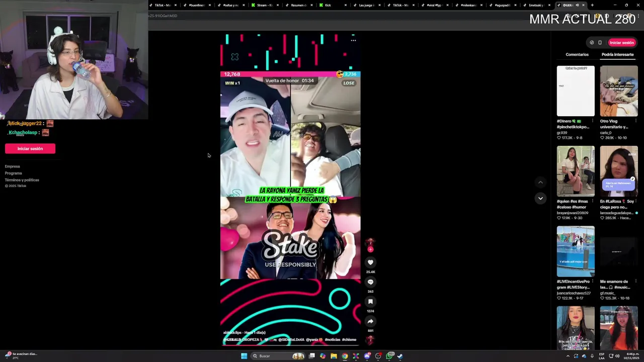Click Iniciar sesión in left sidebar
This screenshot has width=644, height=362.
pyautogui.click(x=30, y=148)
